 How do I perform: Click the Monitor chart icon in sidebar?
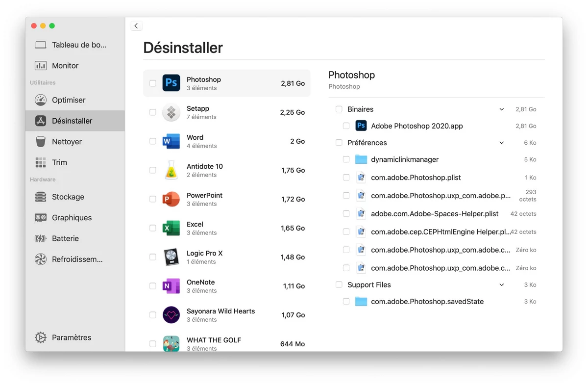click(x=41, y=65)
